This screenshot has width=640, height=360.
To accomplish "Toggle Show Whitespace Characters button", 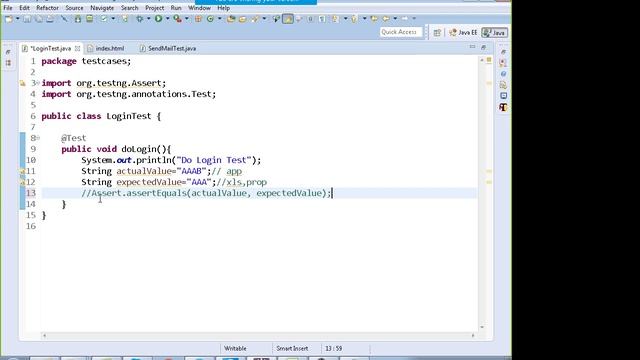I will click(322, 19).
